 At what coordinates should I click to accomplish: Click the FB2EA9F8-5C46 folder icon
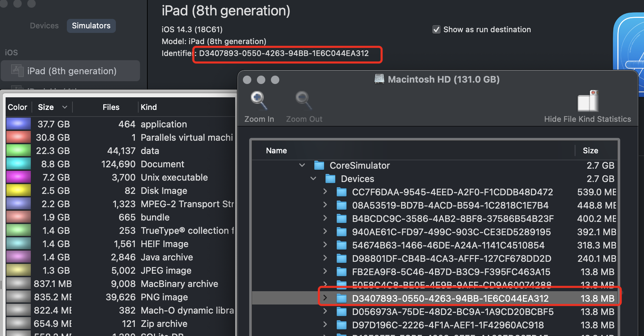tap(342, 272)
